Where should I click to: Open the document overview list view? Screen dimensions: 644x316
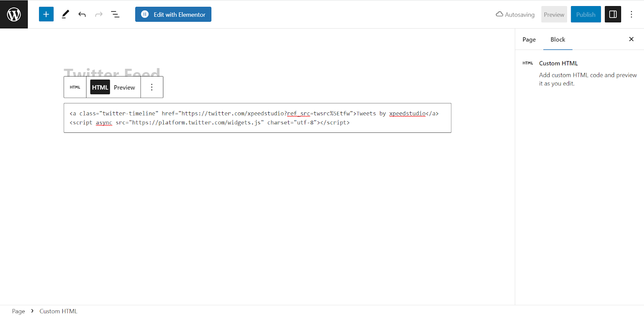click(x=115, y=14)
